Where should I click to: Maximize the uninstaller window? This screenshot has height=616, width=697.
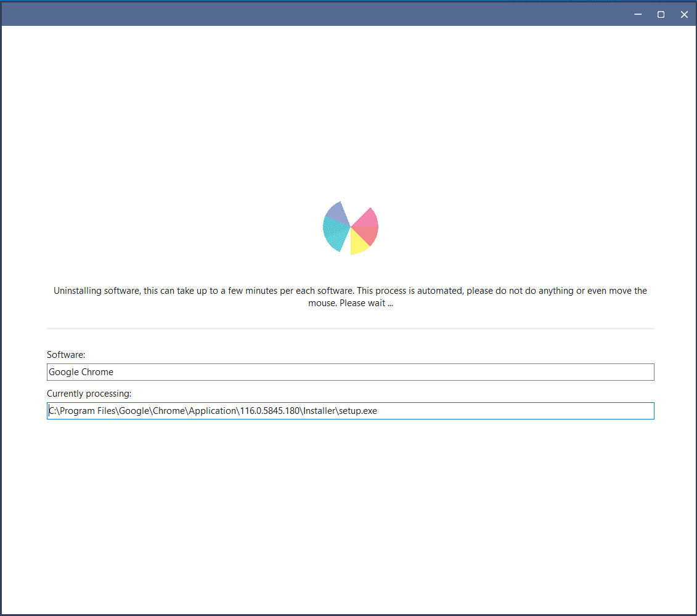click(x=661, y=14)
